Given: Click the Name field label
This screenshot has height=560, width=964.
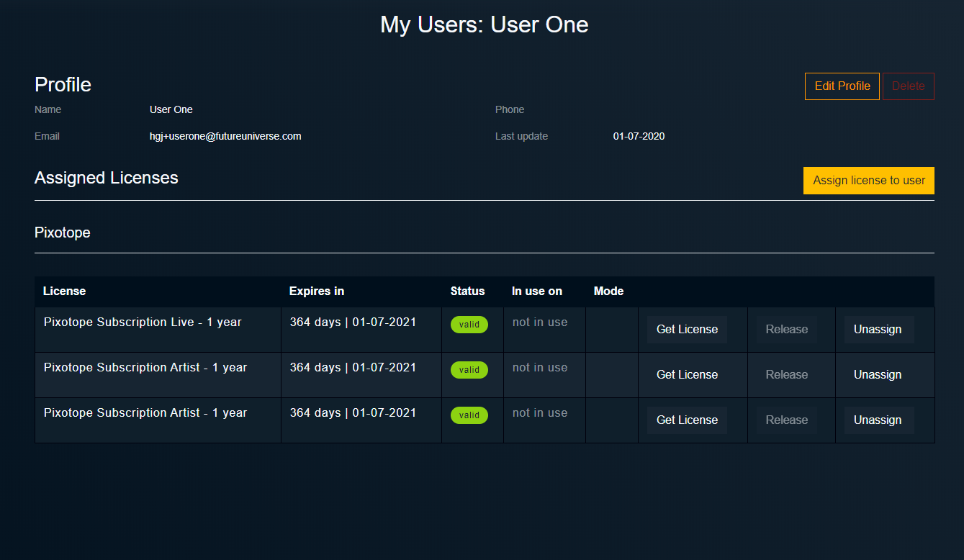Looking at the screenshot, I should 48,109.
